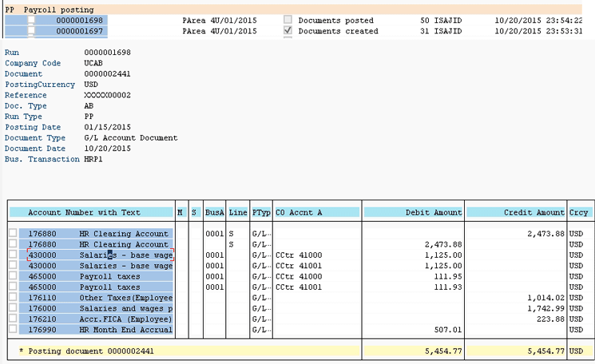This screenshot has width=595, height=364.
Task: Toggle the Documents posted checkbox
Action: click(288, 19)
